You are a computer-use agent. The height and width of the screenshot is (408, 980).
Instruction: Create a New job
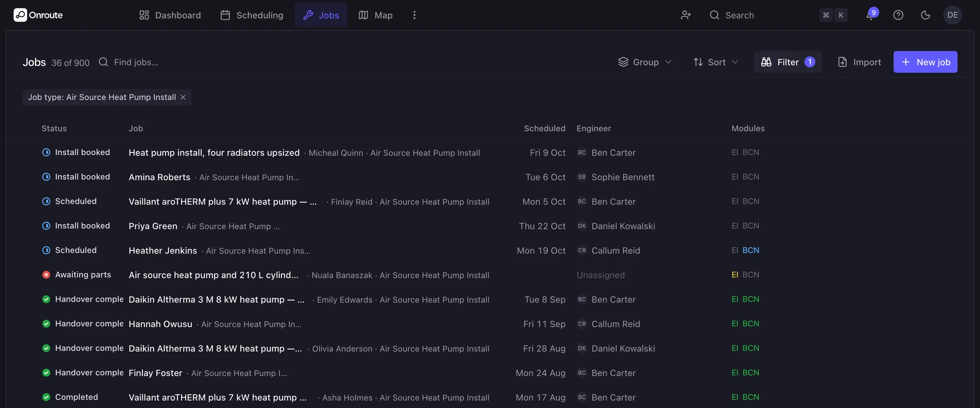[925, 62]
